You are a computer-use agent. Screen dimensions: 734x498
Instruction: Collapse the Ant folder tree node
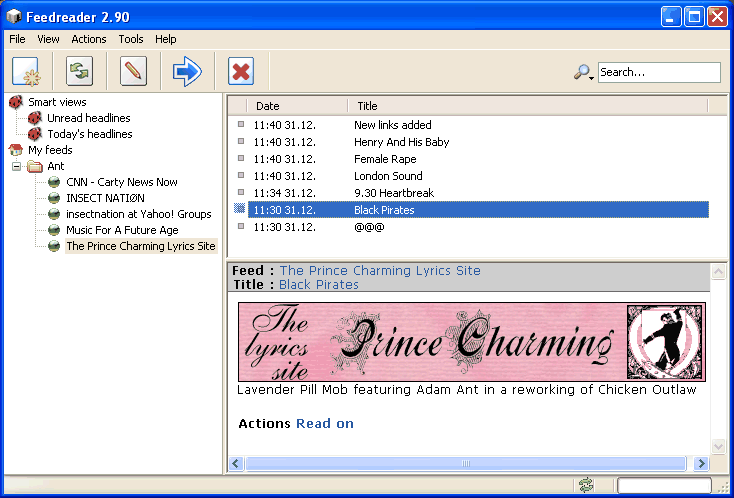click(16, 166)
